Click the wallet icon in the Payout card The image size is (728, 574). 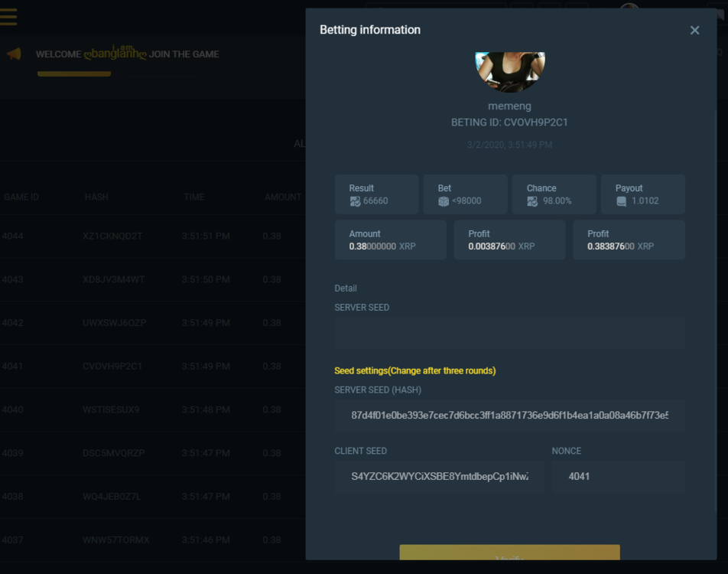coord(621,201)
